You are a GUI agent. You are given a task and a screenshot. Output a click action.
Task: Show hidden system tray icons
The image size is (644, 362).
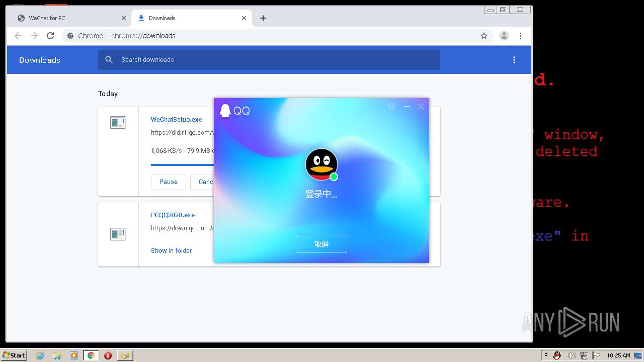click(x=546, y=355)
